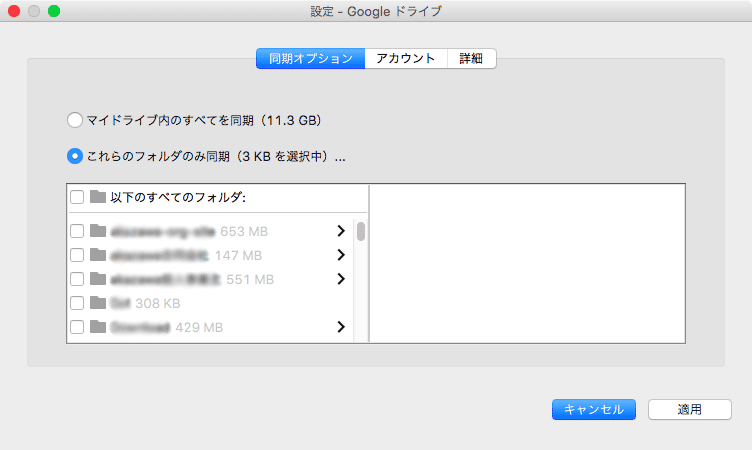
Task: Expand the 653 MB folder chevron
Action: coord(341,231)
